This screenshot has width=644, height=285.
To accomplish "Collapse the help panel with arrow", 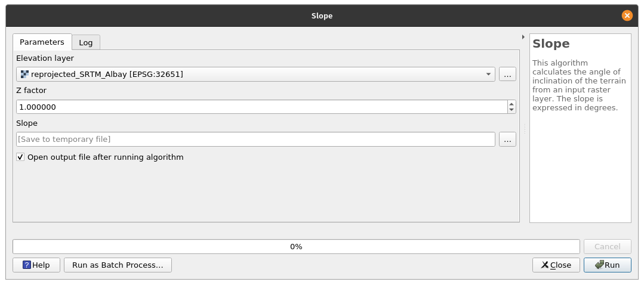I will (x=523, y=37).
